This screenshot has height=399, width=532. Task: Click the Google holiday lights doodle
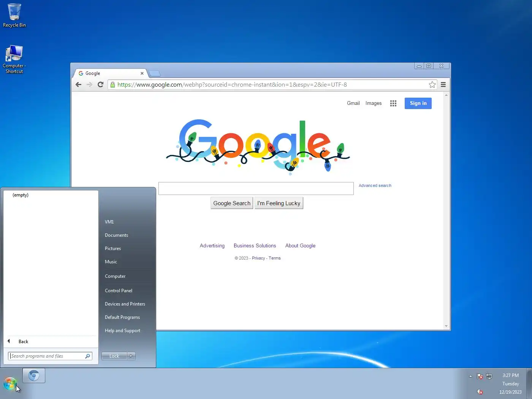point(258,147)
